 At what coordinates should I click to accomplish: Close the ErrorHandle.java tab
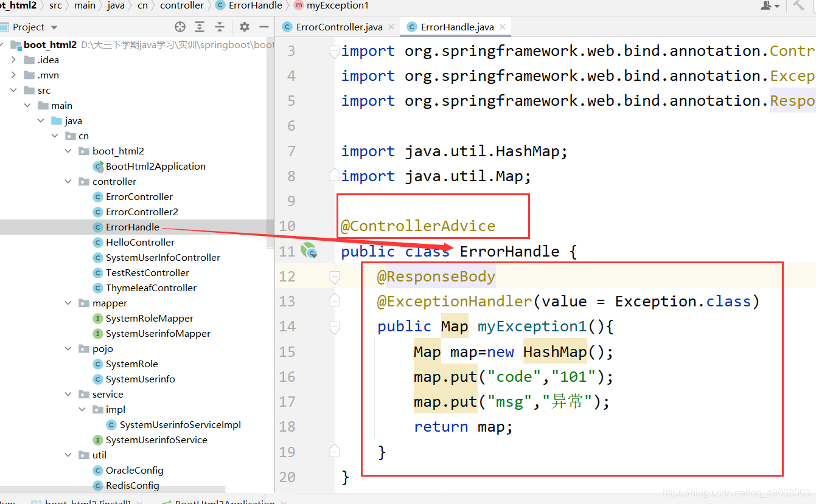503,27
